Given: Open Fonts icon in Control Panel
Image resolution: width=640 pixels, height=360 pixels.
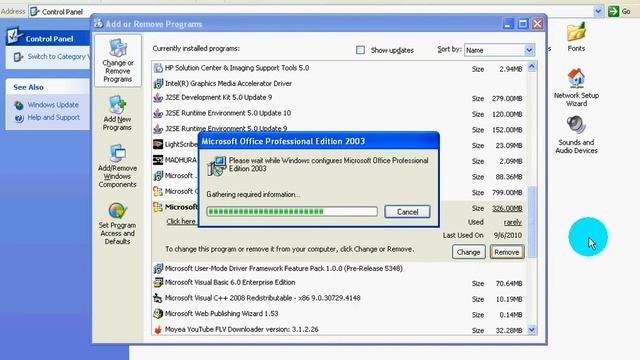Looking at the screenshot, I should pyautogui.click(x=576, y=32).
